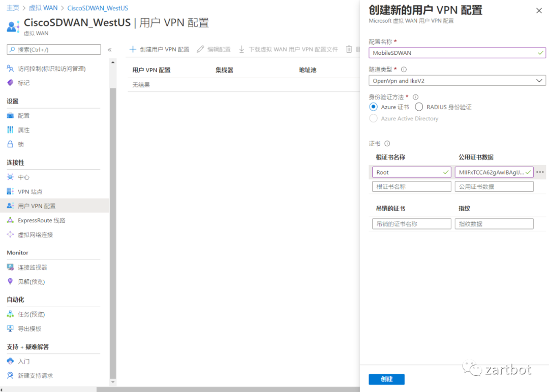The image size is (549, 392).
Task: Click the Export template (导出模板) icon
Action: (10, 329)
